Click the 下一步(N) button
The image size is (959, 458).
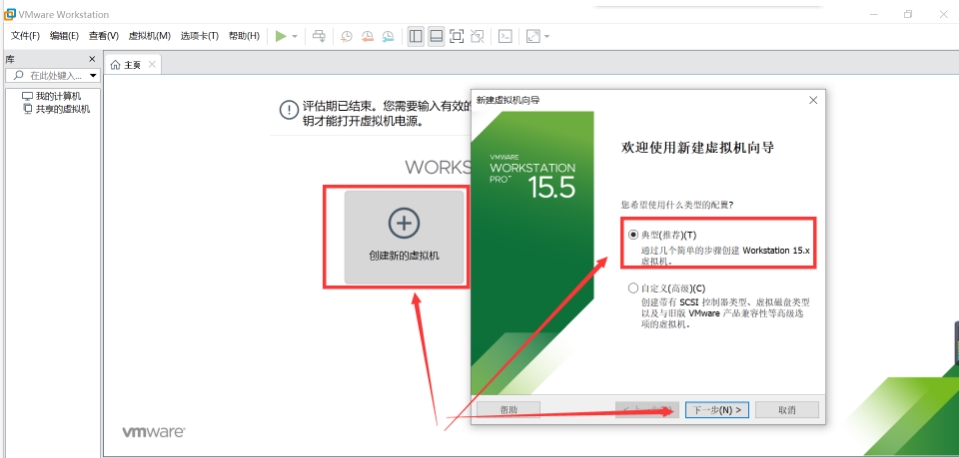click(716, 410)
